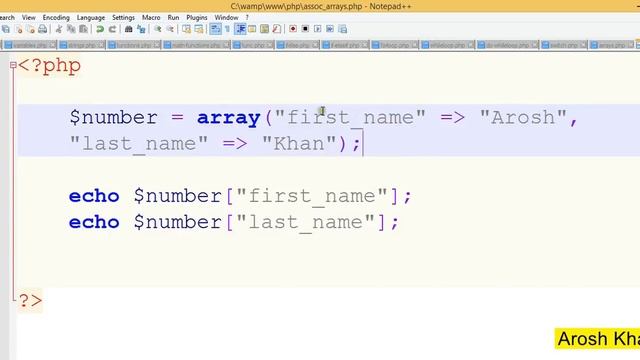Click the opening <?php tag text
The width and height of the screenshot is (640, 360).
click(x=49, y=65)
